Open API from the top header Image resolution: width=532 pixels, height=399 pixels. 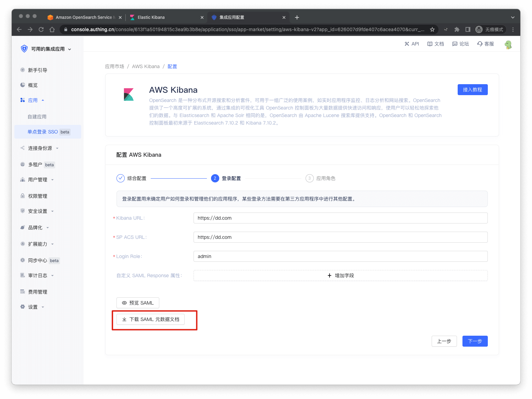(x=411, y=44)
